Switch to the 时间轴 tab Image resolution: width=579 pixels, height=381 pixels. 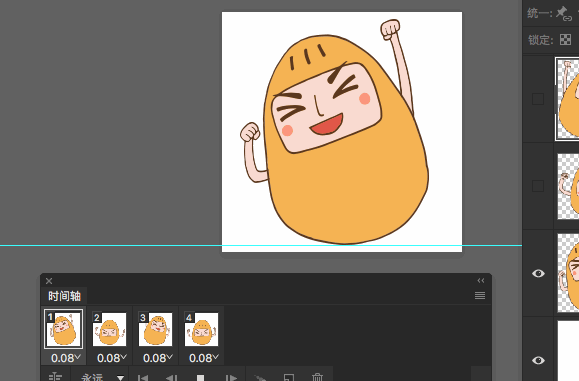pyautogui.click(x=64, y=296)
